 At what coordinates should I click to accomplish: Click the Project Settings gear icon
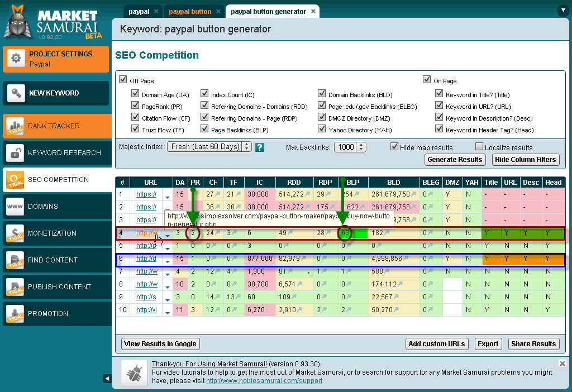tap(16, 58)
